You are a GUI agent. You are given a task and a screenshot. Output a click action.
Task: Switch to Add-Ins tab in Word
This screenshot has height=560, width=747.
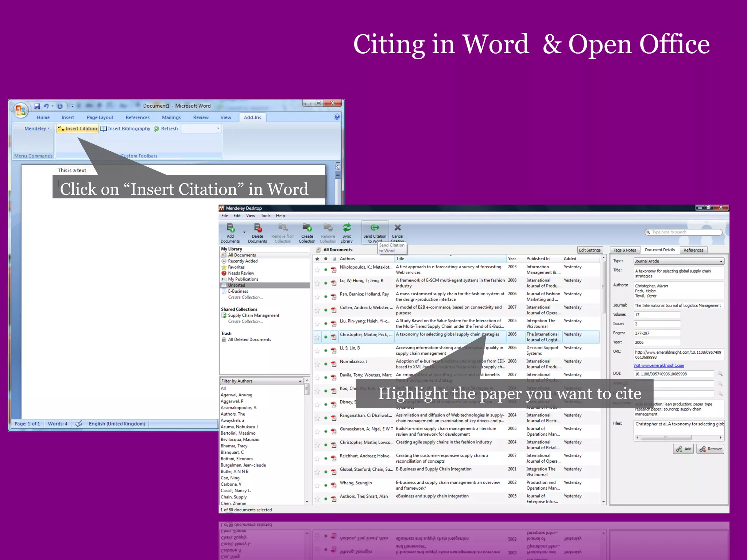tap(252, 117)
